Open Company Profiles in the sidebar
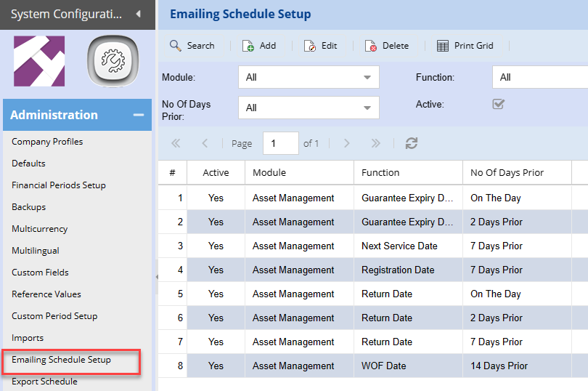The height and width of the screenshot is (391, 588). [47, 142]
